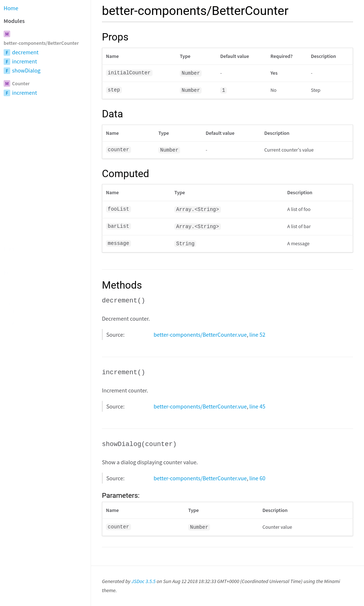Click the better-components/BetterCounter page title
This screenshot has width=364, height=606.
(x=195, y=11)
